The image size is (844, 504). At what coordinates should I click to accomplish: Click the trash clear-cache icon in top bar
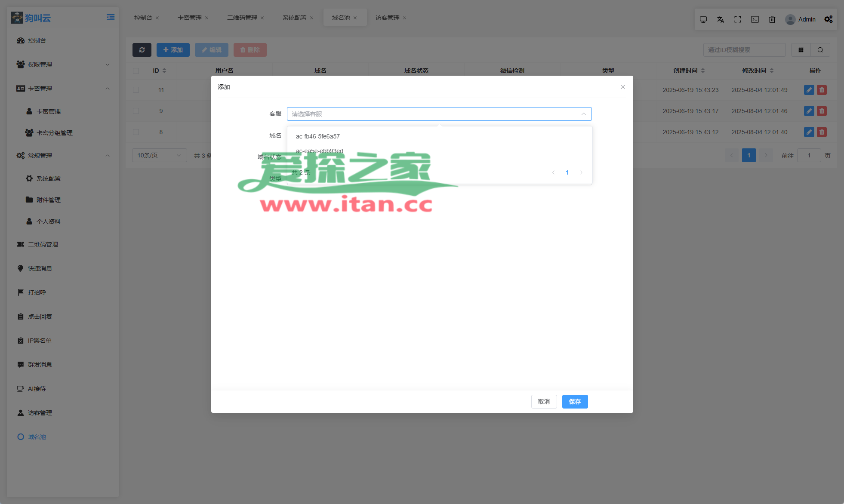pos(772,19)
